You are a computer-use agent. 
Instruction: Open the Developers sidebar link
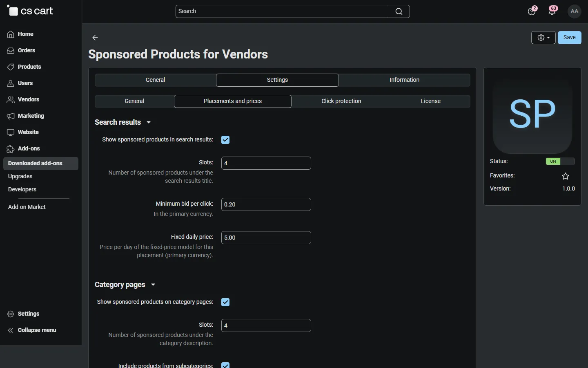point(22,190)
